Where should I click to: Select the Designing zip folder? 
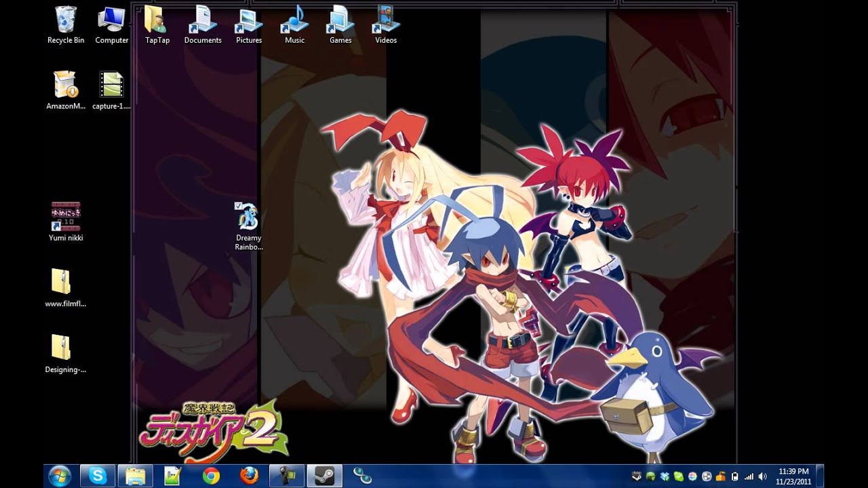[x=61, y=348]
